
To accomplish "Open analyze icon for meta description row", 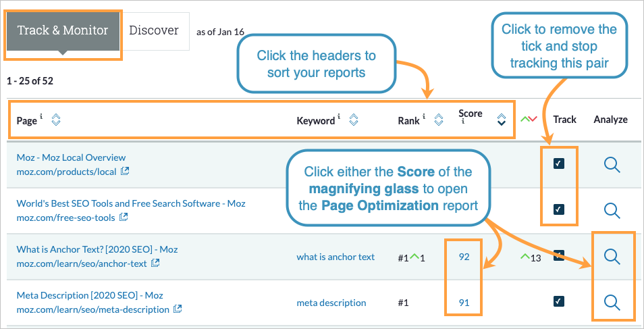I will [x=612, y=302].
